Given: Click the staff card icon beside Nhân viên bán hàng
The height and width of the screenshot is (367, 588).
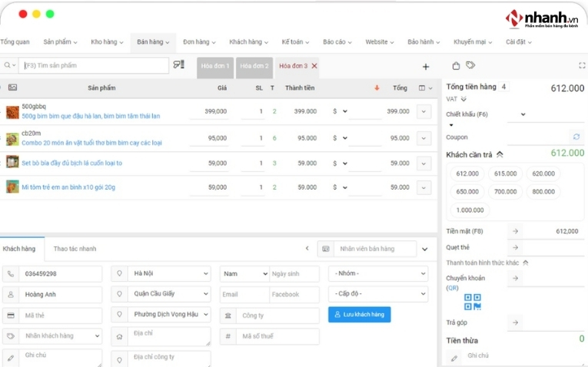Looking at the screenshot, I should tap(325, 249).
